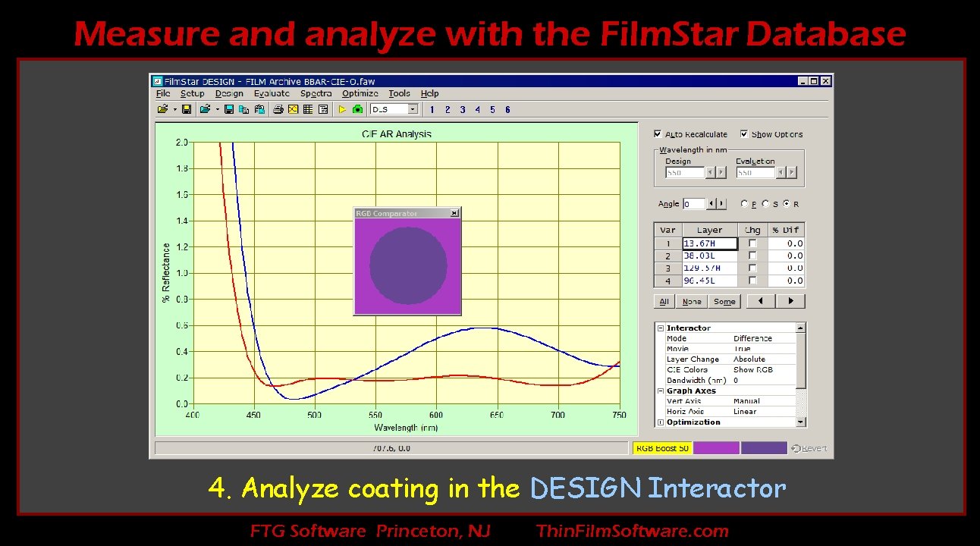Click the teal open folder icon
The image size is (980, 546).
click(x=205, y=109)
